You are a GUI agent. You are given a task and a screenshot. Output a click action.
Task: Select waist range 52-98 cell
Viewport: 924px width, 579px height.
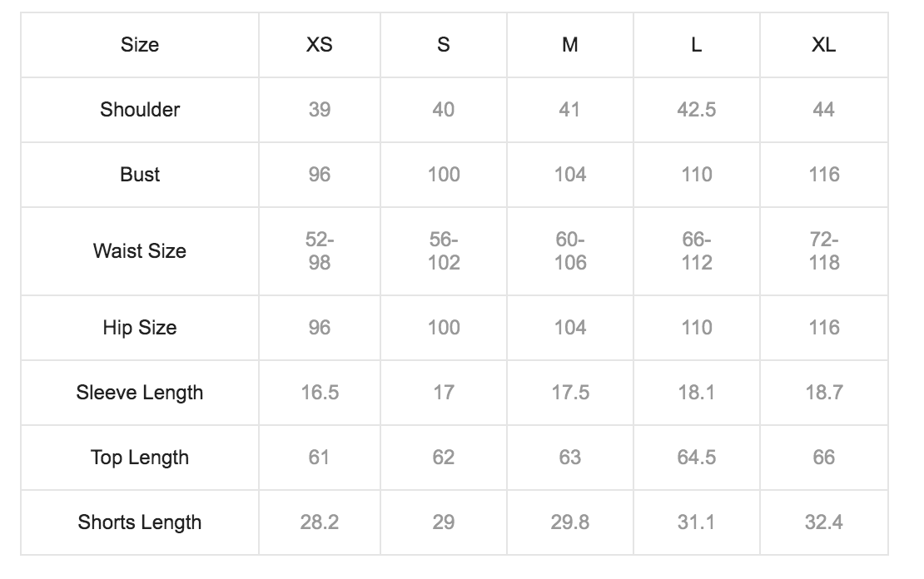[320, 251]
